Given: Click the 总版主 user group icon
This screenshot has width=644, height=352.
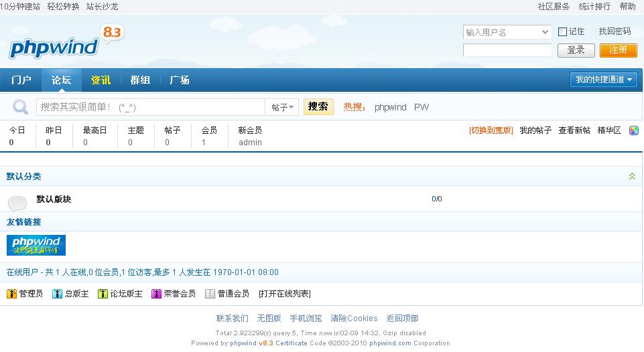Looking at the screenshot, I should (x=57, y=294).
